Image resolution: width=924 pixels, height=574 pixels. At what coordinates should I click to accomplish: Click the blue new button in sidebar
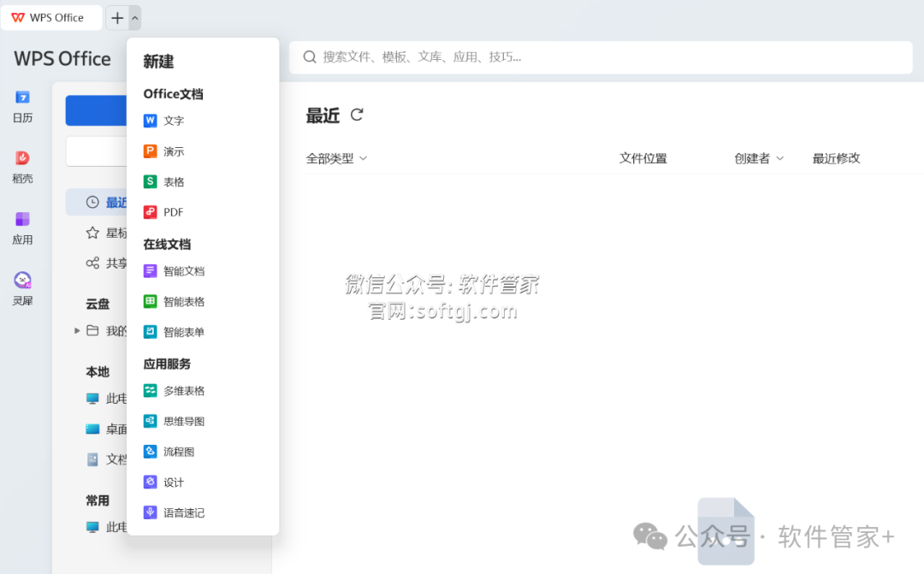point(96,111)
